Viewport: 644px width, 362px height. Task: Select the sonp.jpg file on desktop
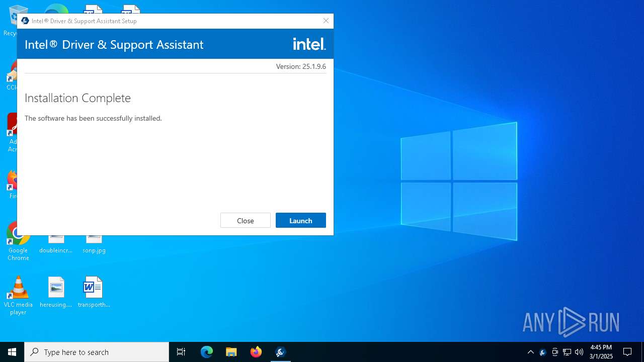coord(94,244)
